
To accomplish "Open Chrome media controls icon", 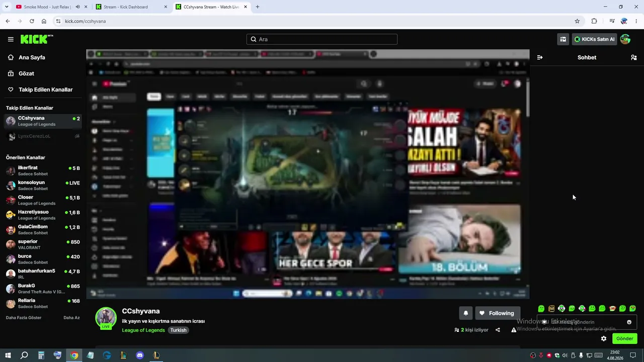I will point(612,21).
